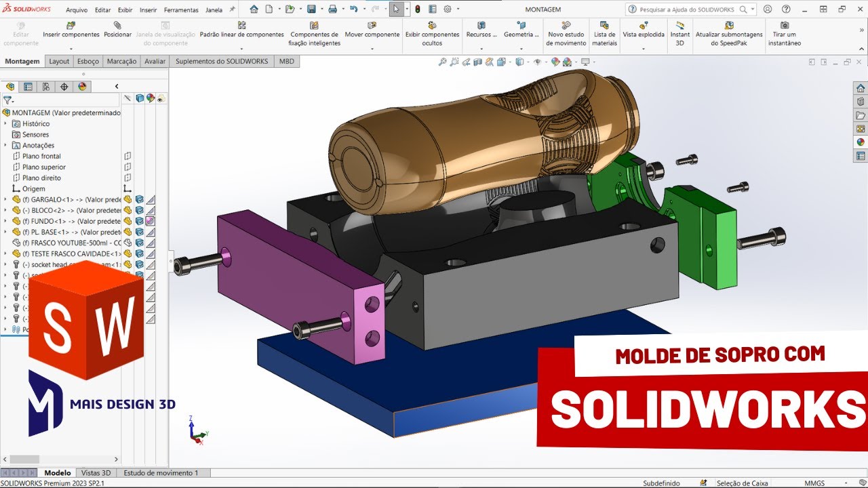Open the PropertyManager tab icon
The height and width of the screenshot is (488, 868).
coord(28,87)
